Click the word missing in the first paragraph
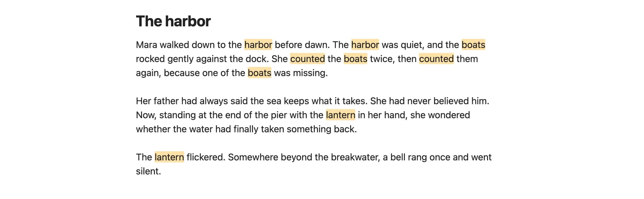 (x=309, y=73)
